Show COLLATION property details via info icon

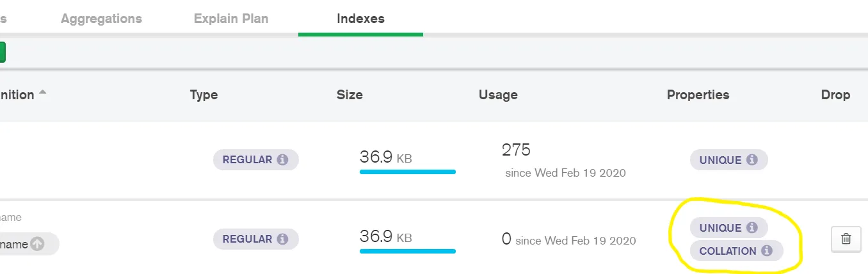tap(767, 251)
